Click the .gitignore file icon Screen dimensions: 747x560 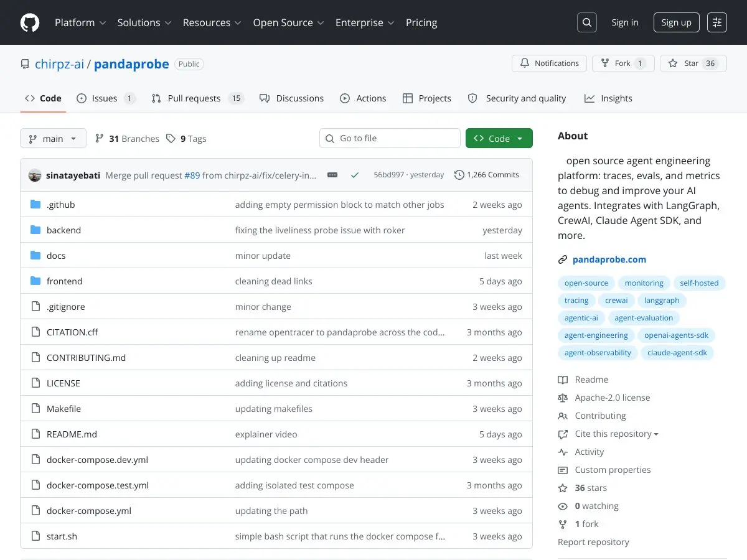tap(35, 307)
